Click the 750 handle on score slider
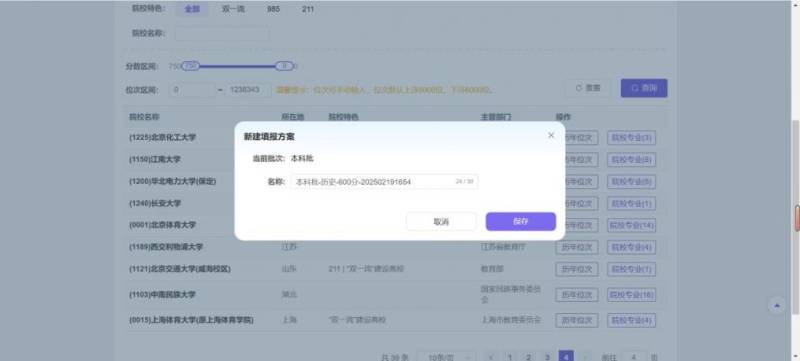The image size is (800, 361). (x=190, y=66)
